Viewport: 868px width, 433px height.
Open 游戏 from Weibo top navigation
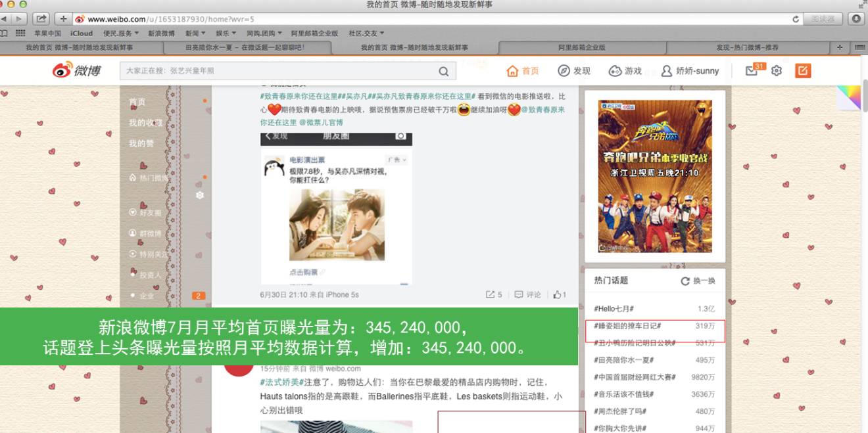(625, 71)
